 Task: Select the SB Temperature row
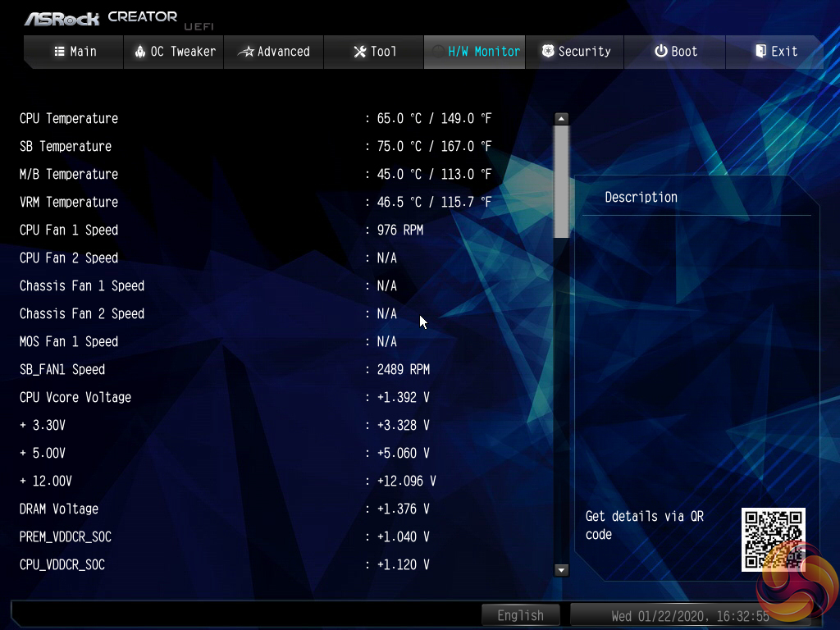tap(256, 146)
